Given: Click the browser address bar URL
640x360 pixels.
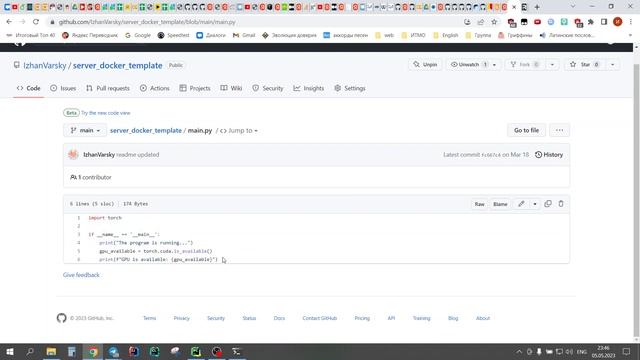Looking at the screenshot, I should coord(147,22).
